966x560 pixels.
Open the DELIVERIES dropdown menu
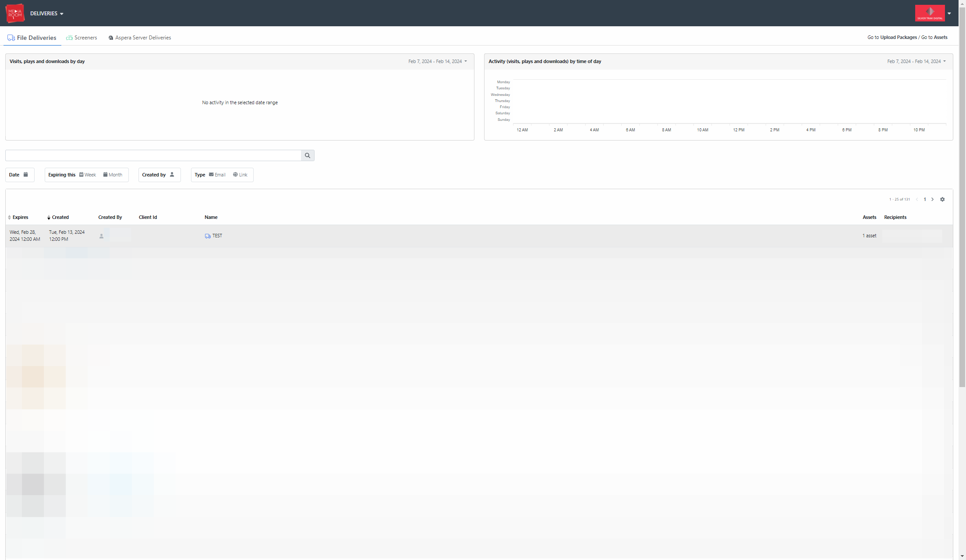pyautogui.click(x=47, y=14)
